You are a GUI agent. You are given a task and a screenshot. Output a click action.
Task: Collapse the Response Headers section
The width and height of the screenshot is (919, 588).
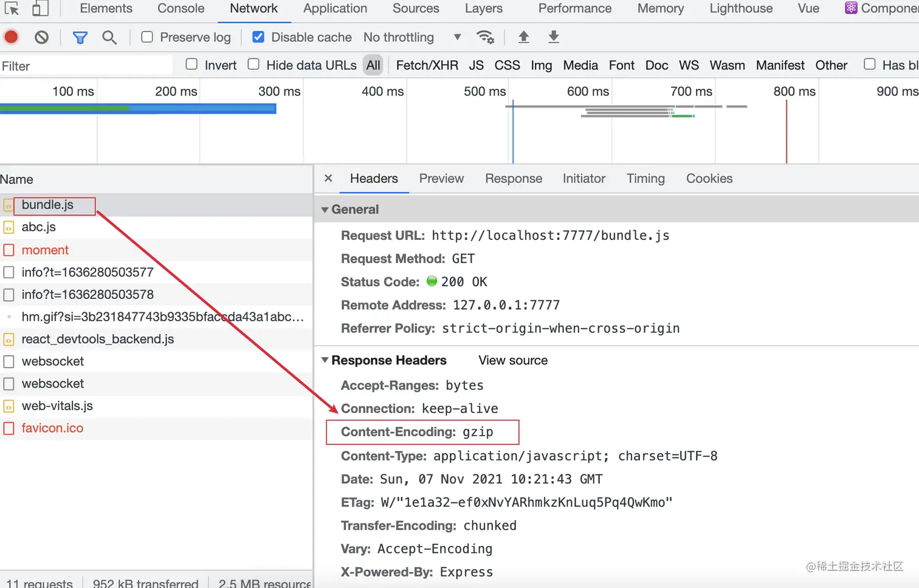325,360
